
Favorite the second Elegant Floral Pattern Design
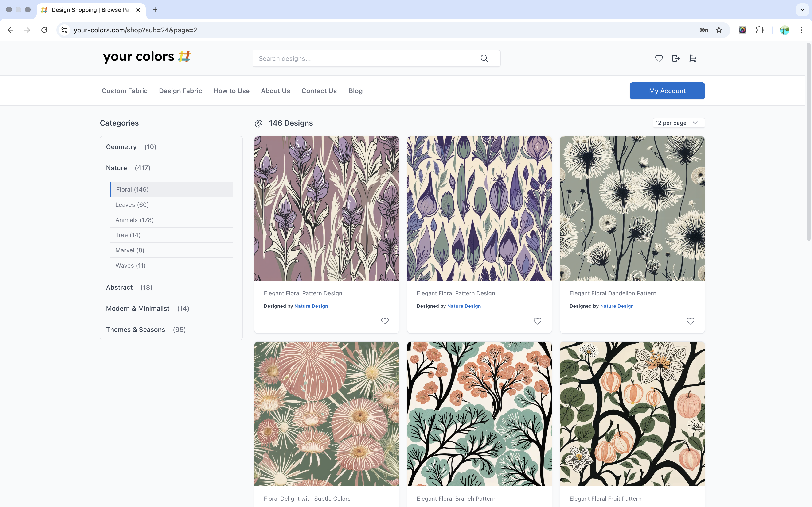(x=537, y=321)
